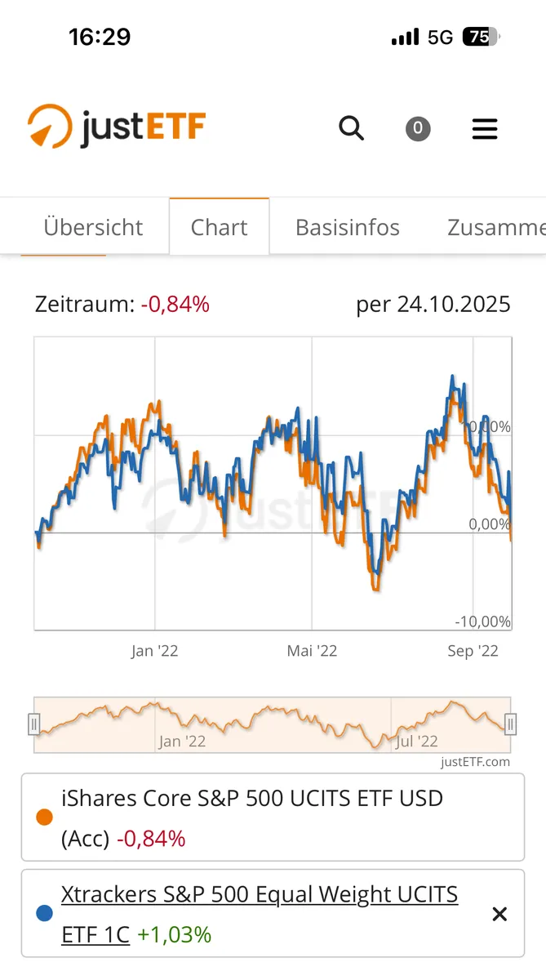The image size is (546, 980).
Task: Grab the right range slider handle
Action: pyautogui.click(x=510, y=724)
